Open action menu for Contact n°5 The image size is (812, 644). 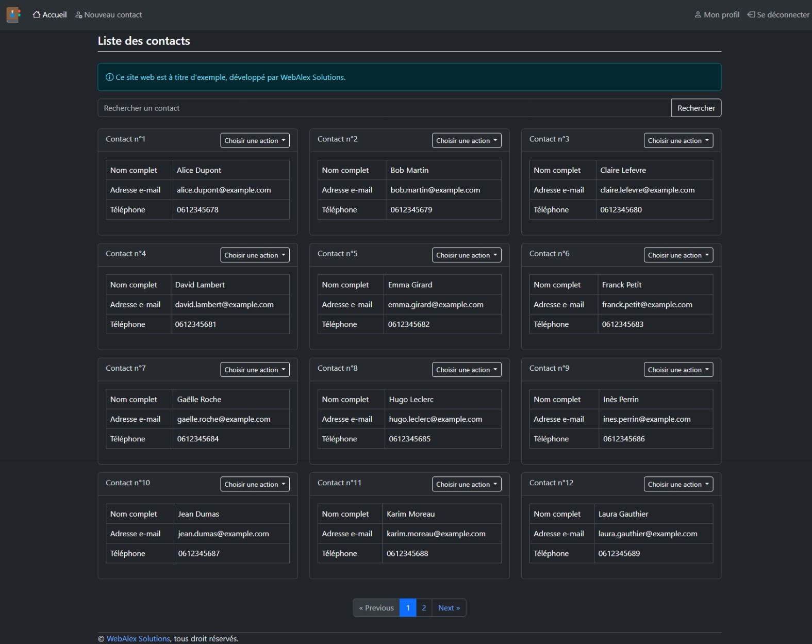[x=466, y=255]
